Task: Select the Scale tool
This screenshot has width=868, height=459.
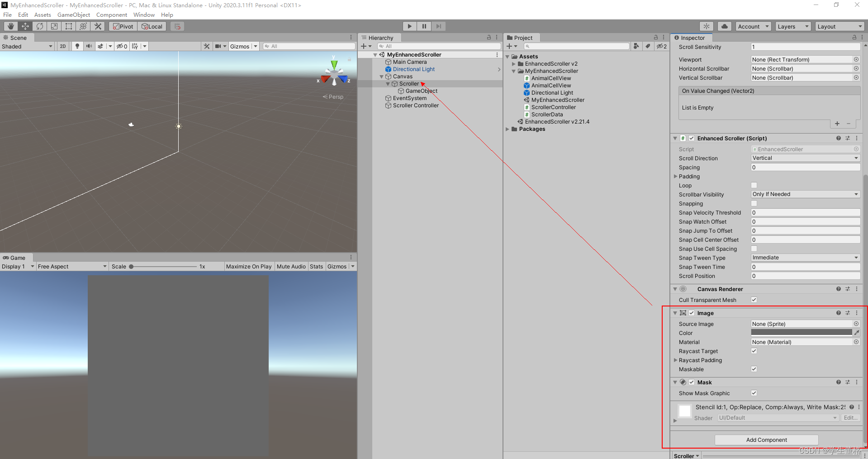Action: tap(54, 26)
